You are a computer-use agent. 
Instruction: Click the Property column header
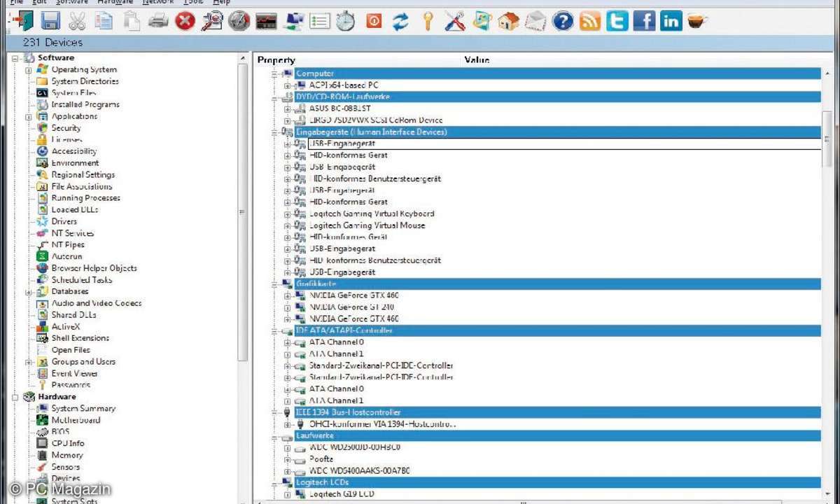tap(276, 60)
